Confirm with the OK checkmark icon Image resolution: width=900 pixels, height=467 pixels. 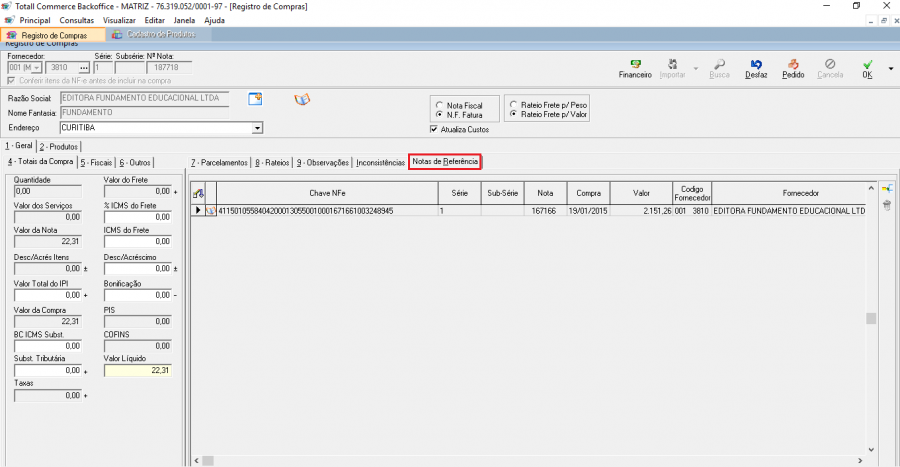point(867,68)
